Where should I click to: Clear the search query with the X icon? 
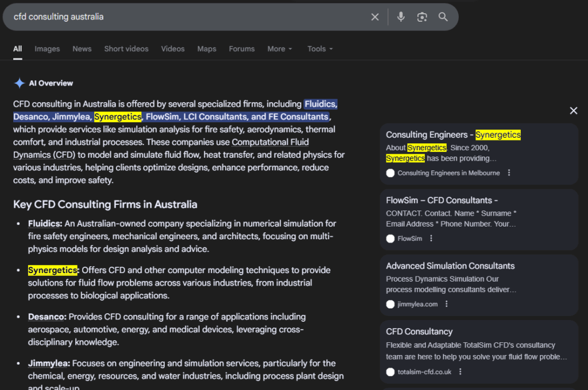pos(375,17)
